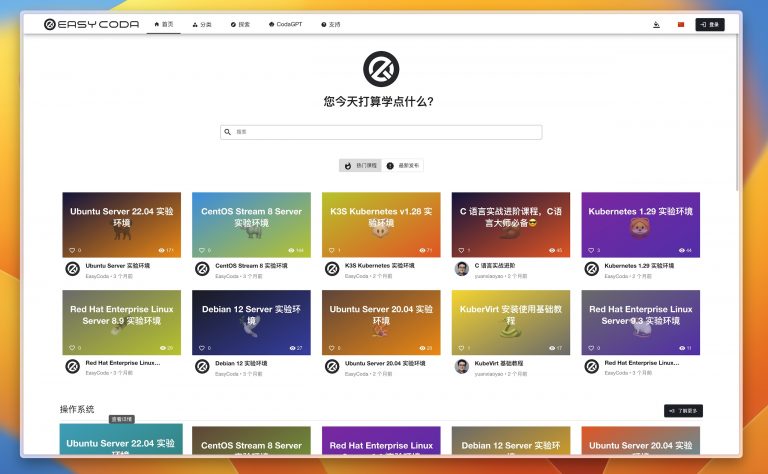This screenshot has width=768, height=474.
Task: Open the KubeVirt 基础教程 title link
Action: (499, 363)
